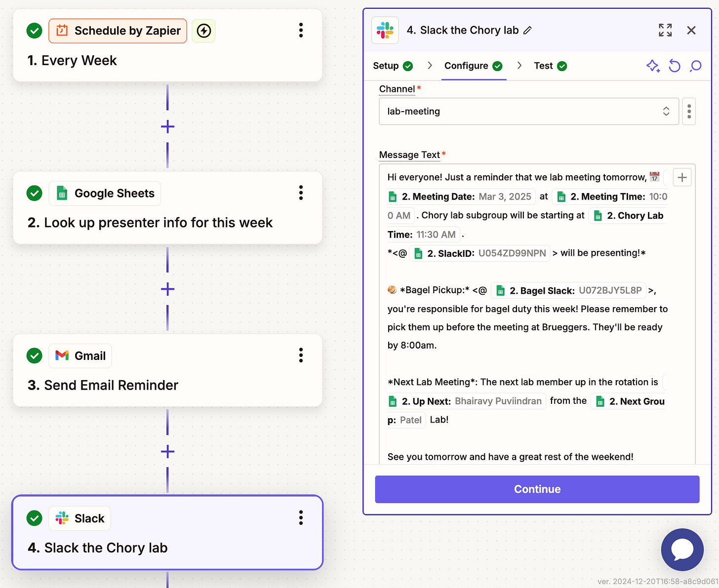The image size is (719, 588).
Task: Click the Continue button
Action: click(537, 489)
